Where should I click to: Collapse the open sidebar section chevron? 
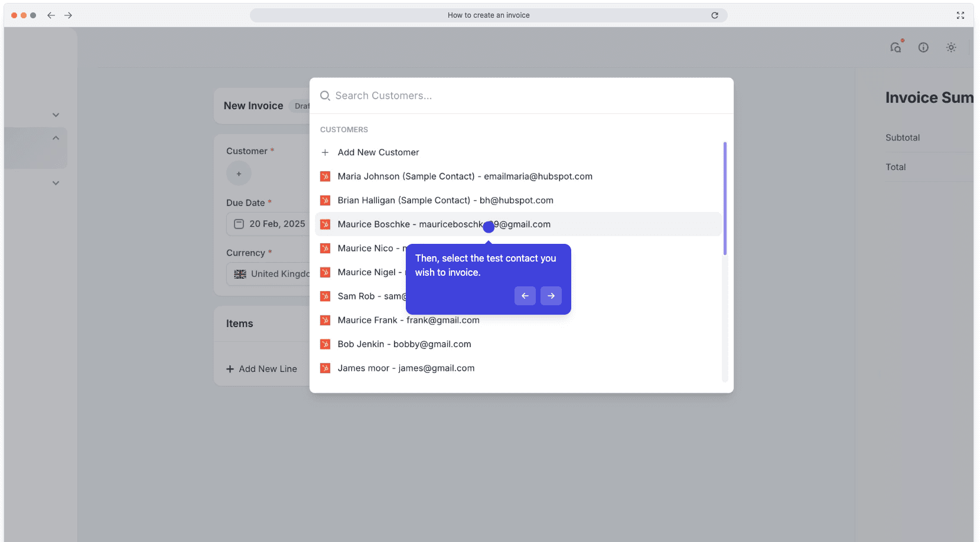click(56, 138)
